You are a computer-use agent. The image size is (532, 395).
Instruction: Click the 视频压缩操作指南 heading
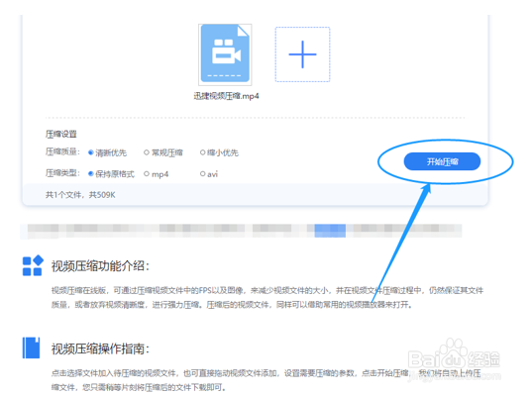(x=100, y=348)
